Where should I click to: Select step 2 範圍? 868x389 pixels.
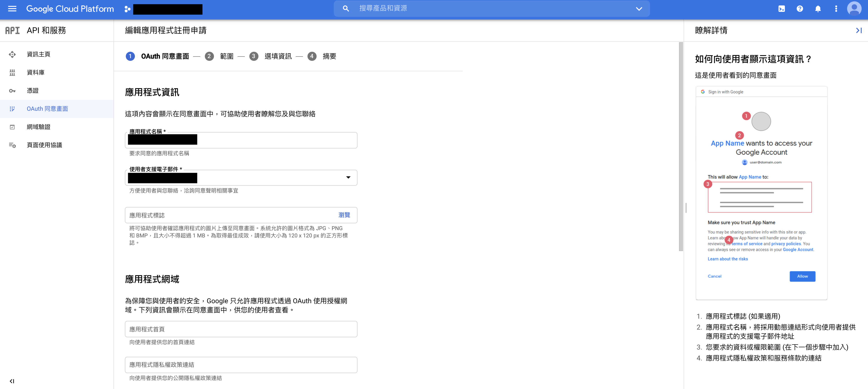click(x=219, y=56)
